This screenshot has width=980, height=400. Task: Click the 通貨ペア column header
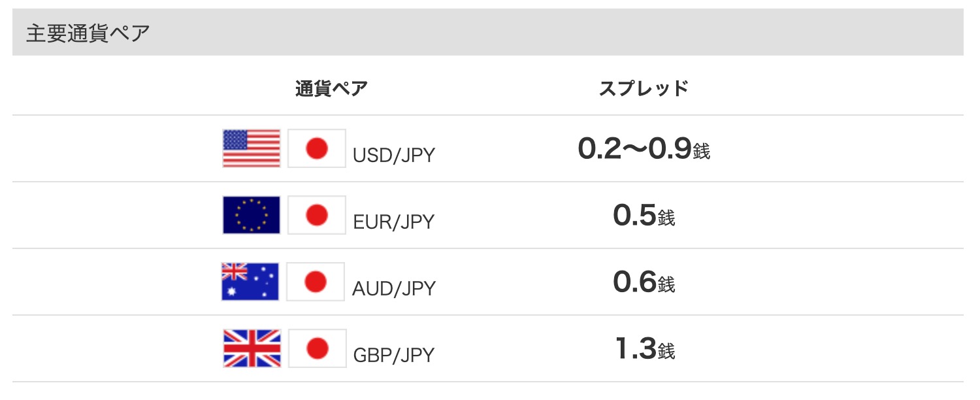coord(331,88)
